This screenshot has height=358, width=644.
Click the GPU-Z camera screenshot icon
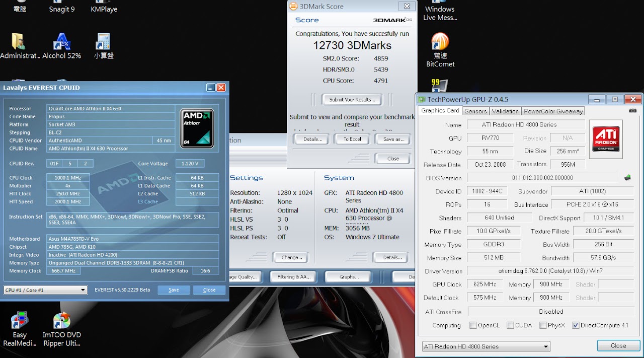point(633,111)
